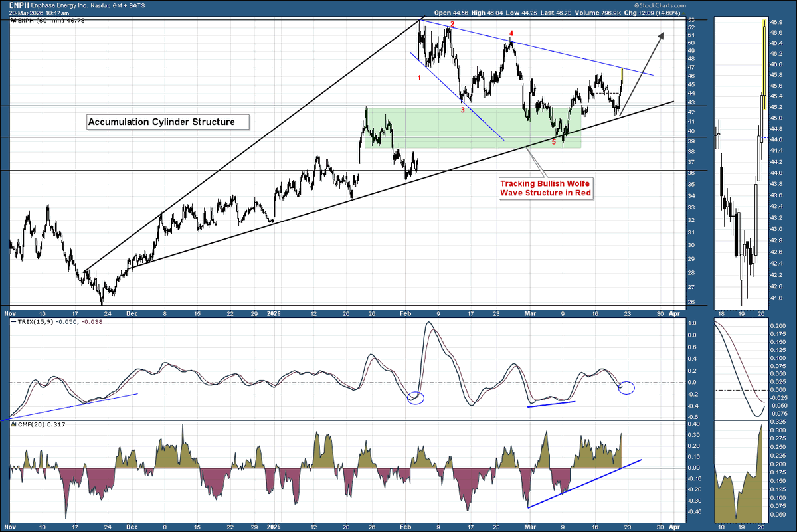The height and width of the screenshot is (532, 797).
Task: Click the yellow candle in the zoomed inset
Action: click(764, 64)
